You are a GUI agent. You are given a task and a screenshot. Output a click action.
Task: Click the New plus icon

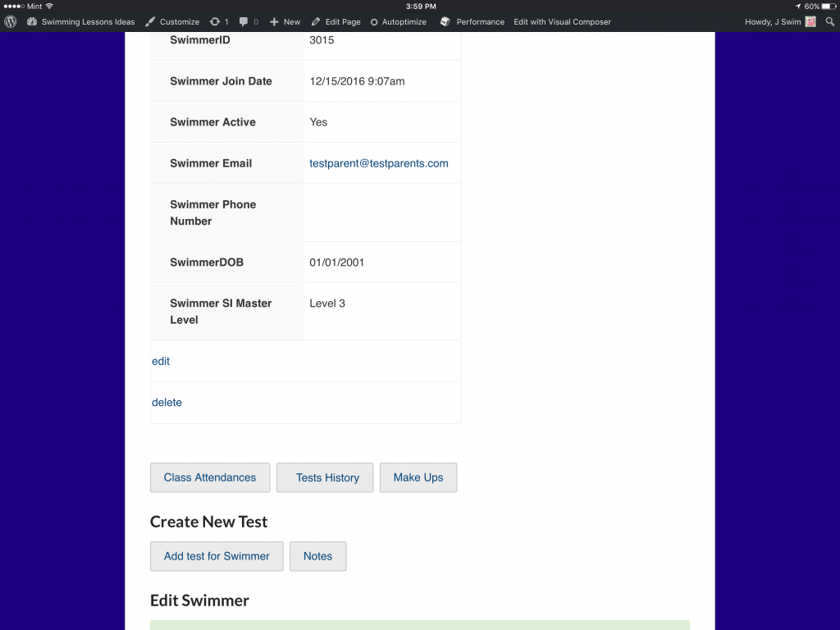click(274, 22)
